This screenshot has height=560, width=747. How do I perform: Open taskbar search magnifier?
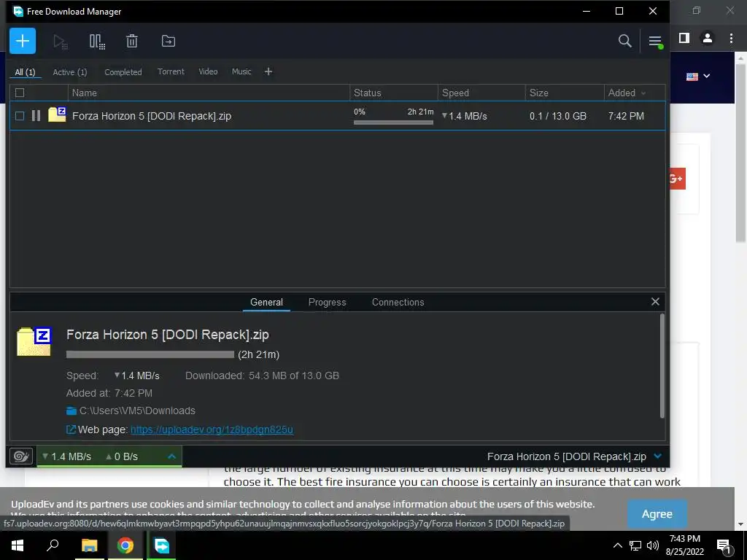coord(53,545)
